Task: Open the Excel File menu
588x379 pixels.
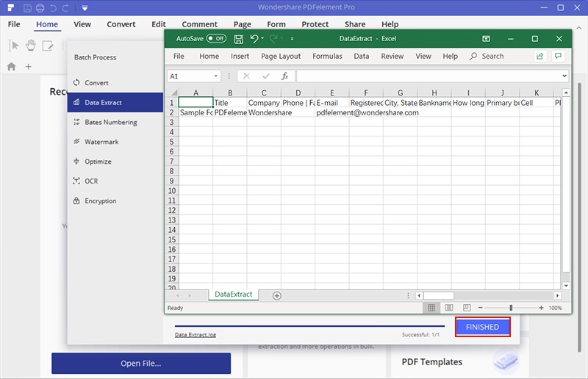Action: [179, 57]
